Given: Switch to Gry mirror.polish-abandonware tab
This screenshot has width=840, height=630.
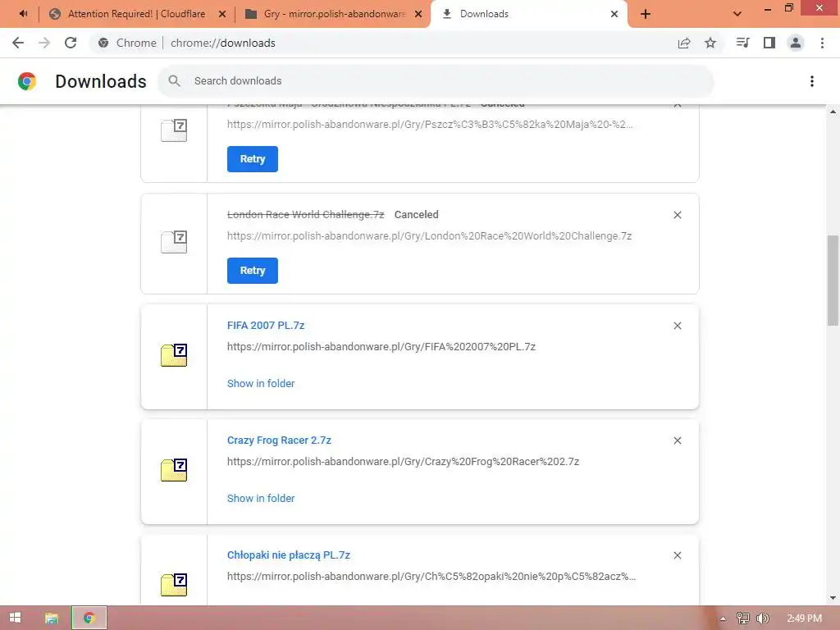Looking at the screenshot, I should (335, 14).
